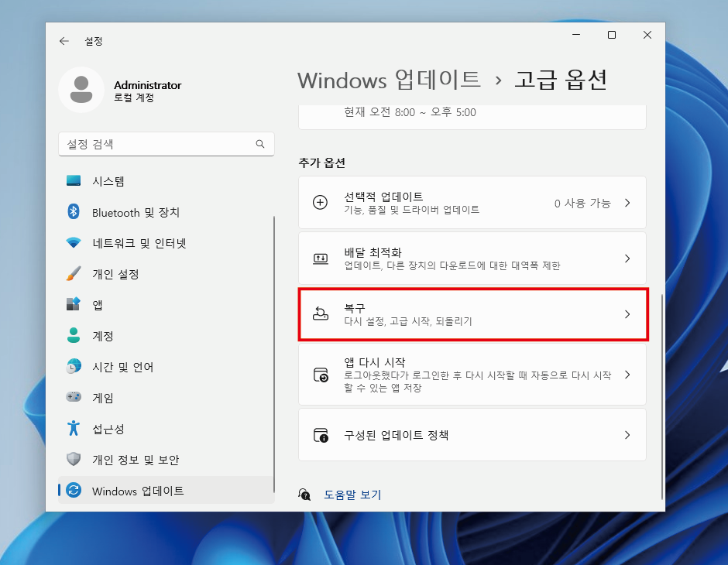Click the Administrator account name

point(148,85)
